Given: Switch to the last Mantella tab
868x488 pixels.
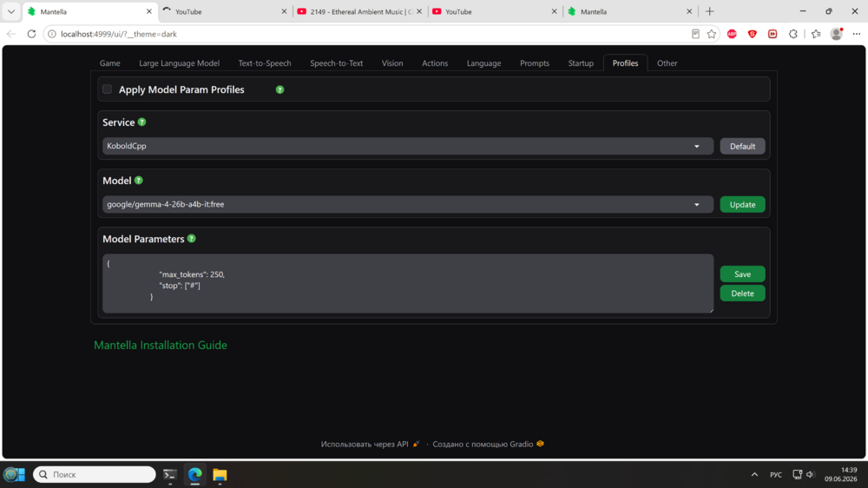Looking at the screenshot, I should pos(629,11).
